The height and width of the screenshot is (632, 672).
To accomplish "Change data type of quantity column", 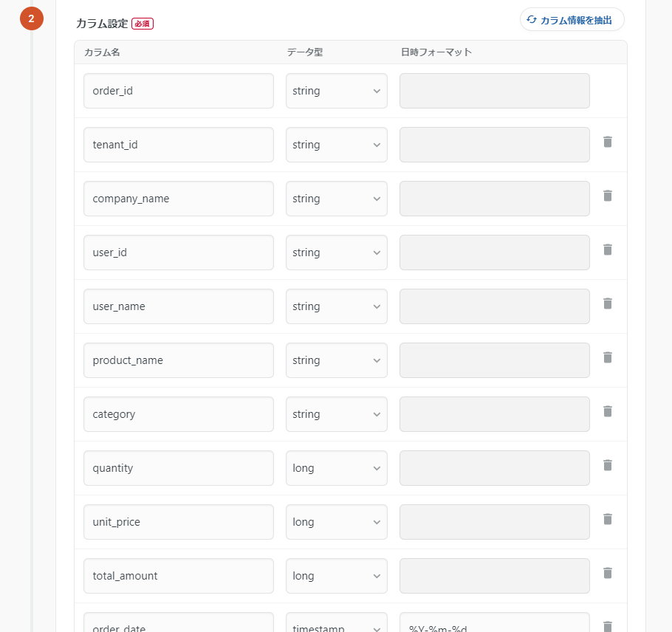I will point(337,468).
